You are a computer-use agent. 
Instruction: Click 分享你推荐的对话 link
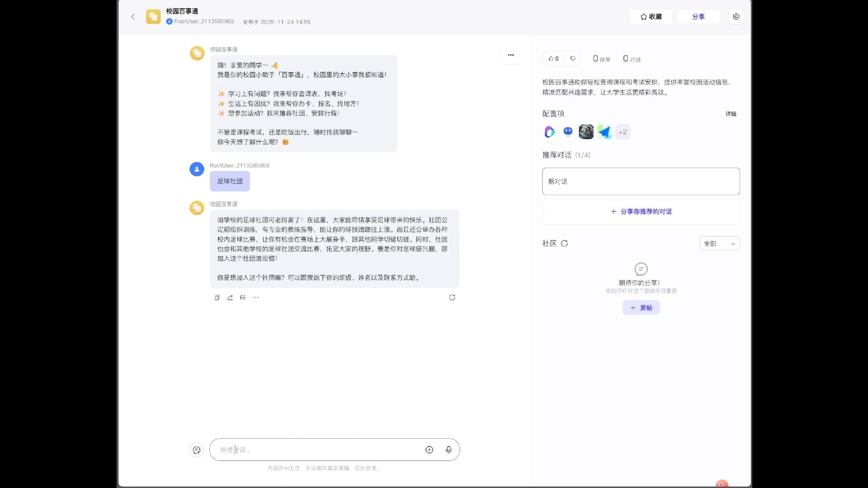pyautogui.click(x=641, y=211)
